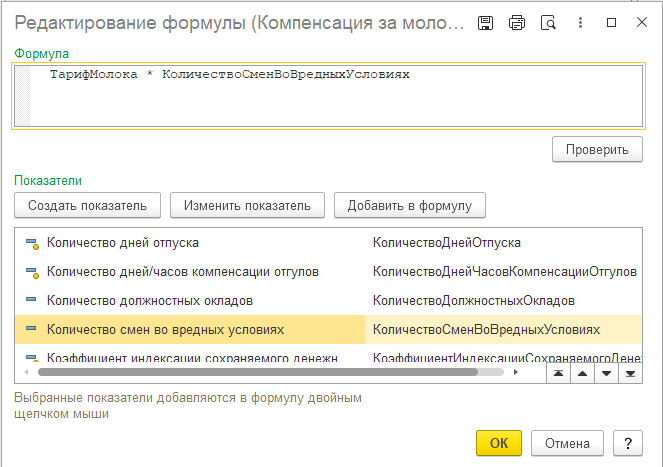Screen dimensions: 663x467
Task: Click right arrow of horizontal scrollbar
Action: click(515, 372)
